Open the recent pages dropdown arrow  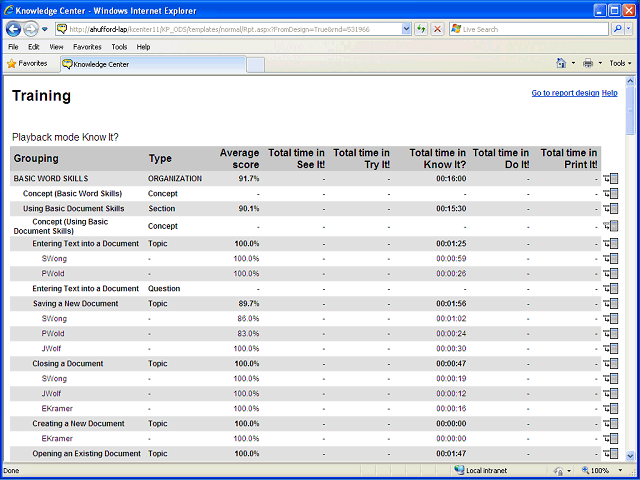click(x=45, y=29)
